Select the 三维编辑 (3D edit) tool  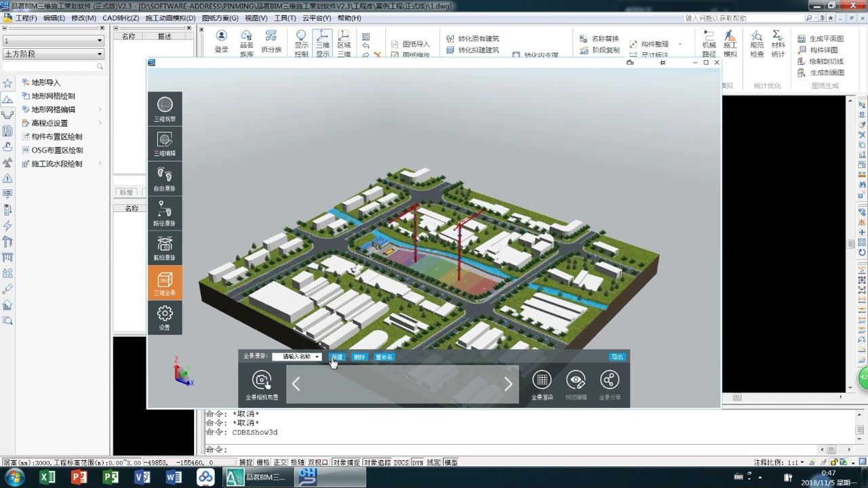click(x=165, y=144)
